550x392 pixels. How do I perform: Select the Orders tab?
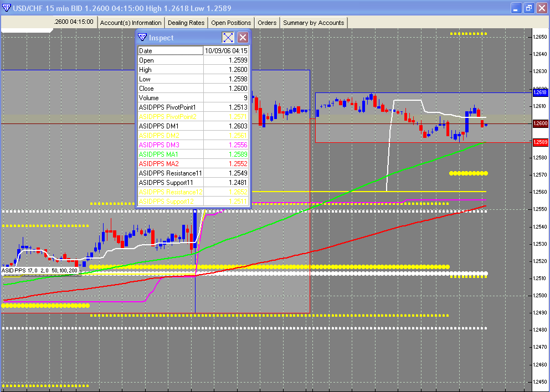tap(267, 23)
